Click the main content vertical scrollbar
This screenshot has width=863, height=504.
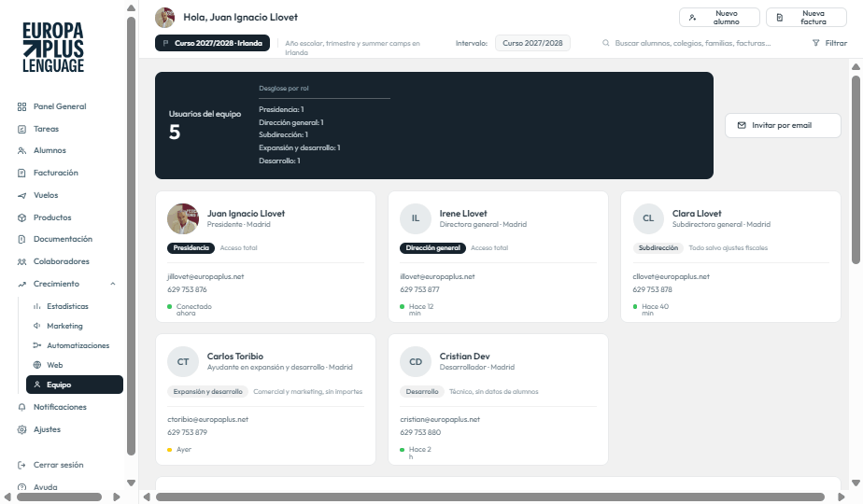pyautogui.click(x=856, y=170)
